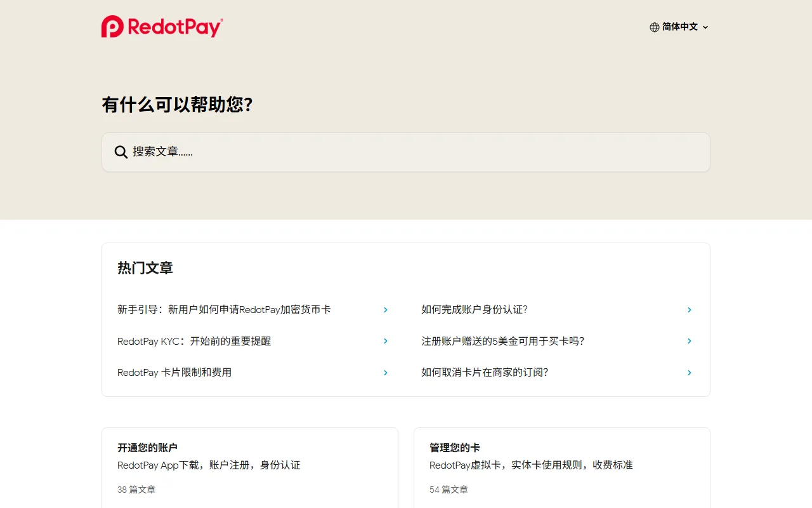812x508 pixels.
Task: Click chevron next to 5美金 article
Action: coord(689,341)
